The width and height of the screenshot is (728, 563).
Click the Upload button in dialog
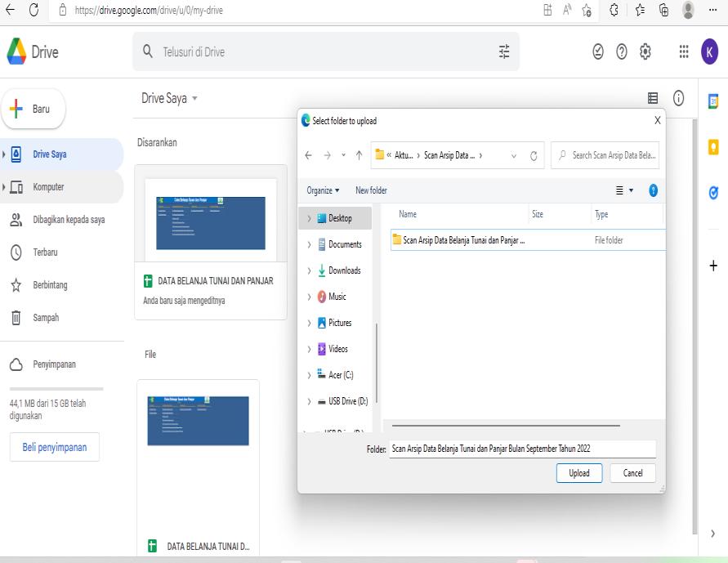(579, 473)
